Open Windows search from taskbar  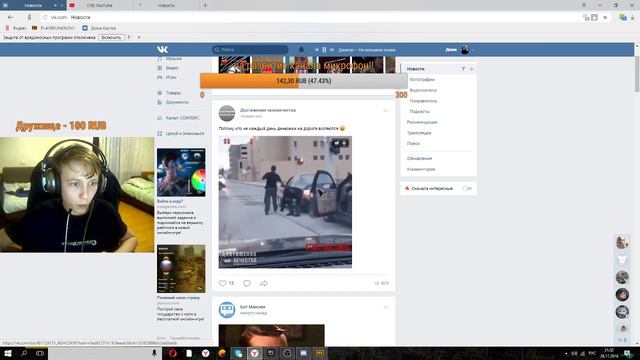click(24, 353)
